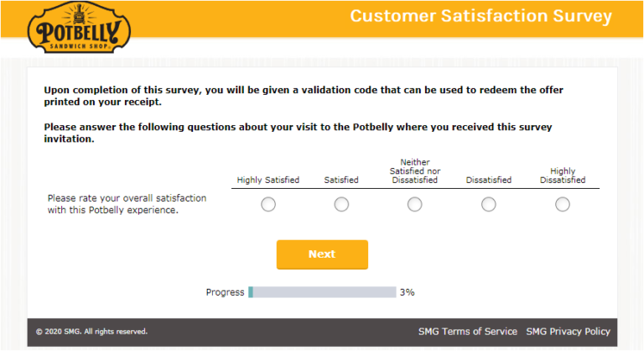Click the overall satisfaction question text
Screen dimensions: 644x351
point(127,204)
